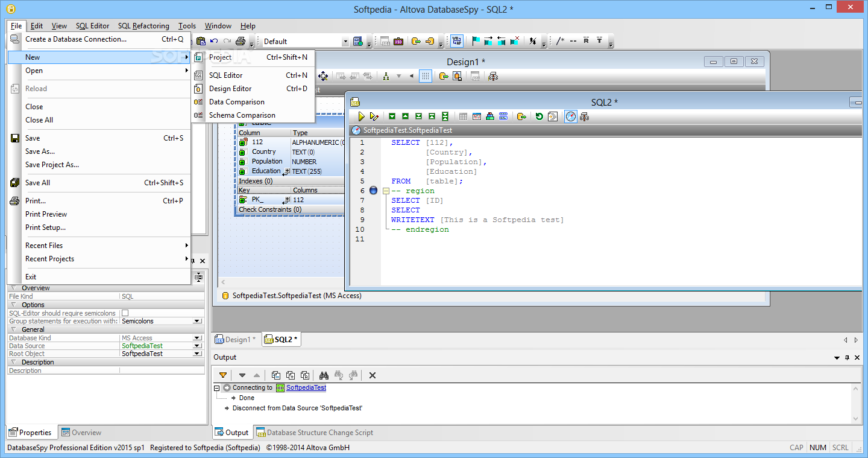The image size is (868, 458).
Task: Toggle auto-hide pin of Output pane
Action: [847, 358]
